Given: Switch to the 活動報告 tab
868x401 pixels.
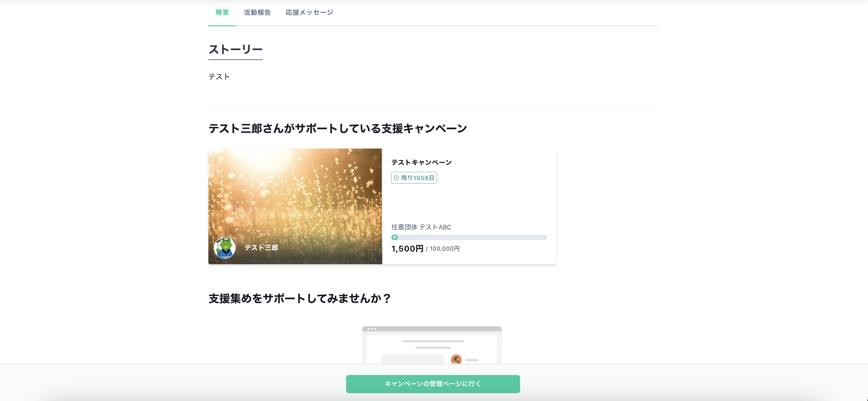Looking at the screenshot, I should pyautogui.click(x=257, y=12).
